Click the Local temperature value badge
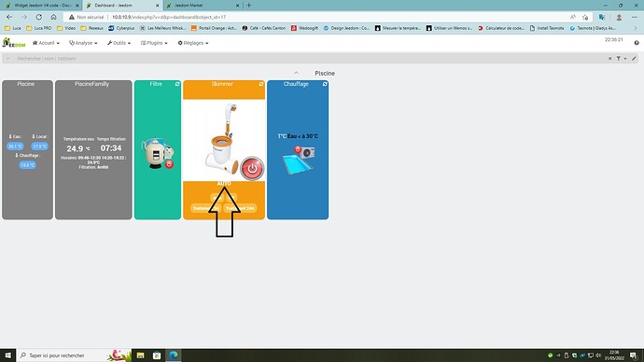This screenshot has height=362, width=644. tap(40, 146)
